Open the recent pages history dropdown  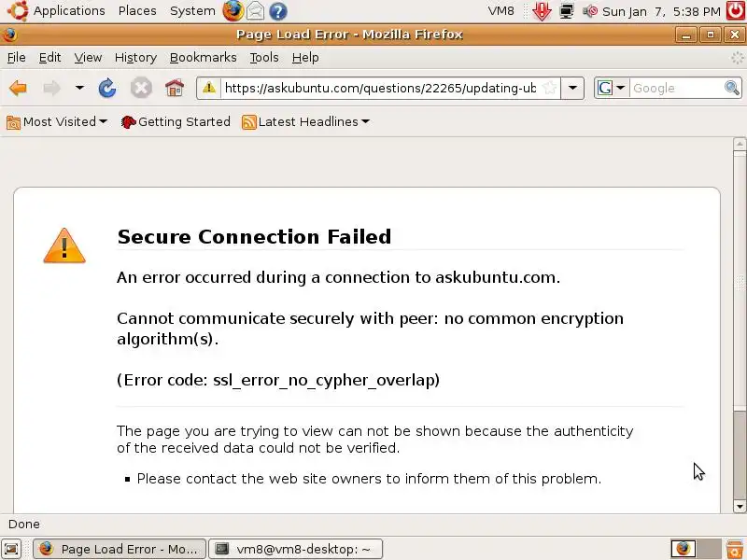pos(79,89)
